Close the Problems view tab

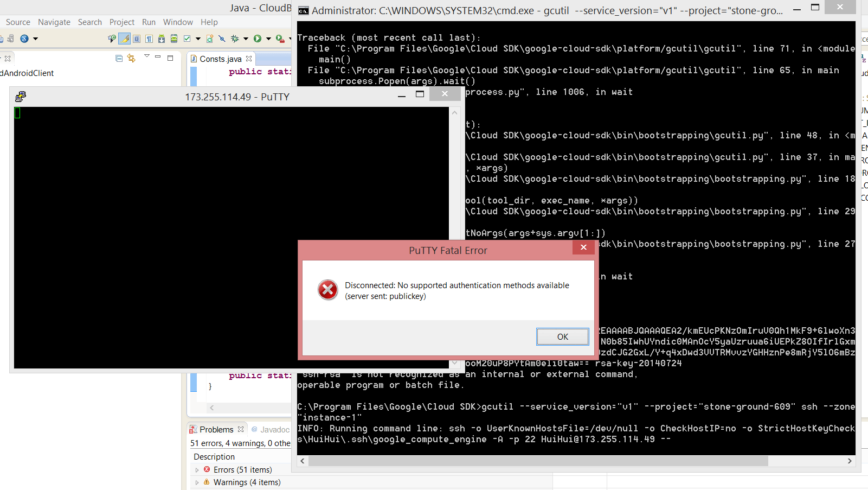[241, 429]
